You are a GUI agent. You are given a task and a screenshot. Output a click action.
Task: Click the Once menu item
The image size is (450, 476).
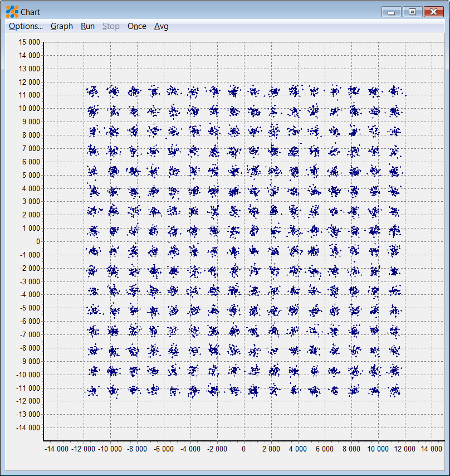click(137, 26)
